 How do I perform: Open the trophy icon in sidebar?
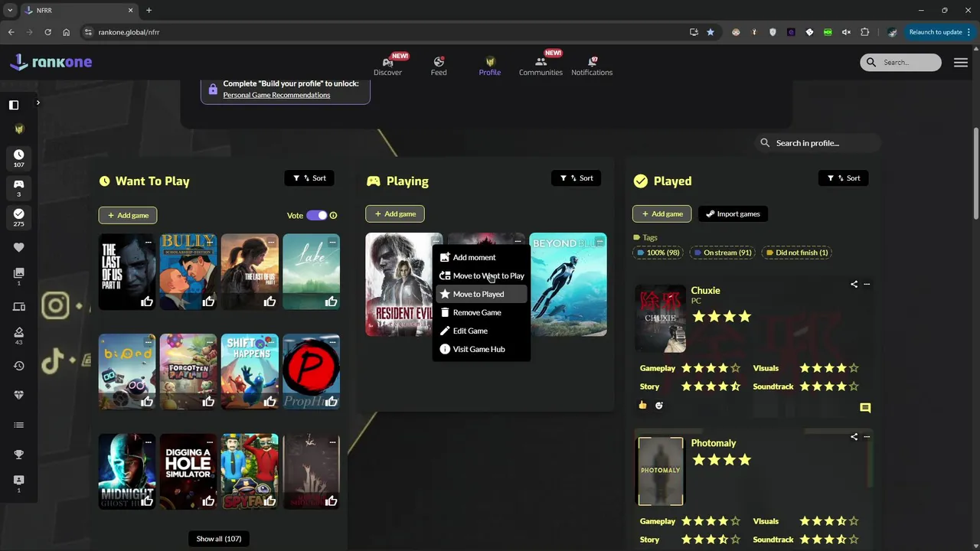[19, 455]
